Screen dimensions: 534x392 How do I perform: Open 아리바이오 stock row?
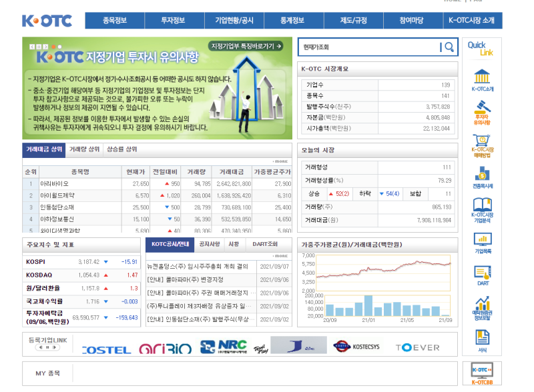pos(157,184)
